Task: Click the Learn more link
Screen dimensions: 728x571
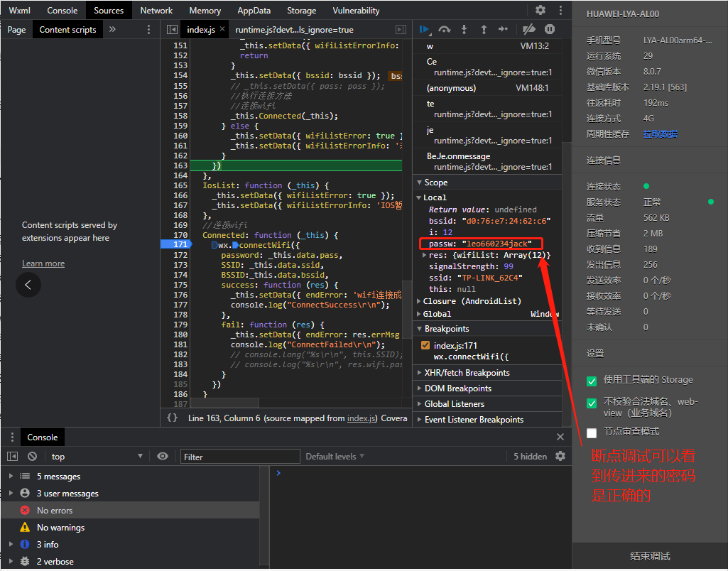Action: [43, 263]
